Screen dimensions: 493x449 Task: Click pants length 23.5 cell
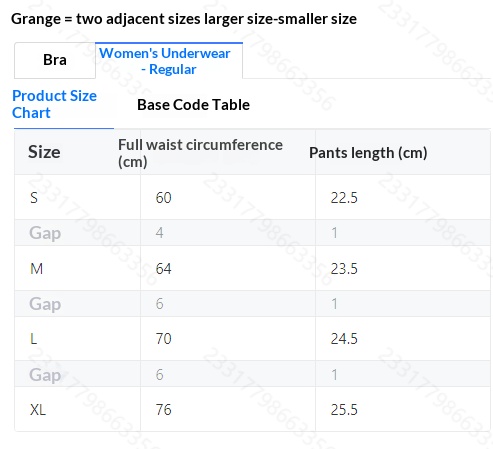pyautogui.click(x=344, y=268)
